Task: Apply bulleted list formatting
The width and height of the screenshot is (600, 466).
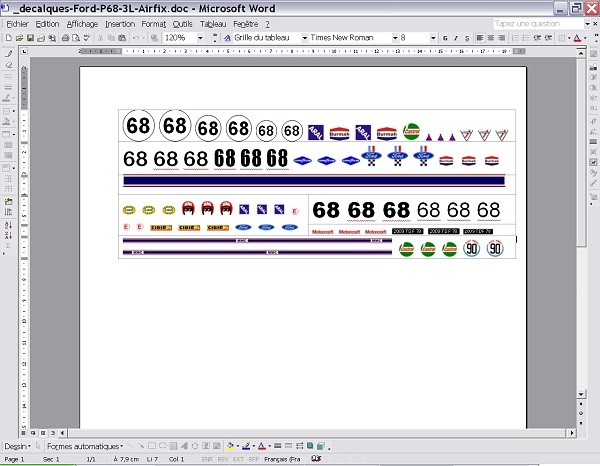Action: click(x=526, y=38)
